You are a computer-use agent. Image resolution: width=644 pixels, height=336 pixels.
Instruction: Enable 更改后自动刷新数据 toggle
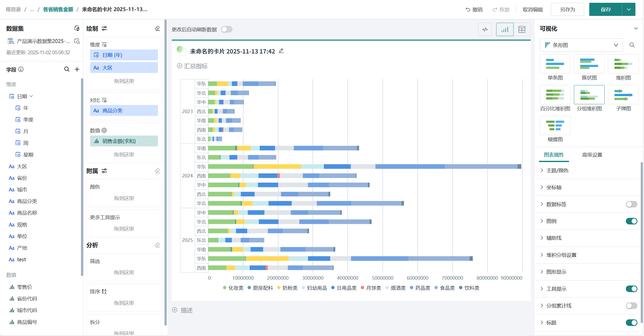click(227, 30)
